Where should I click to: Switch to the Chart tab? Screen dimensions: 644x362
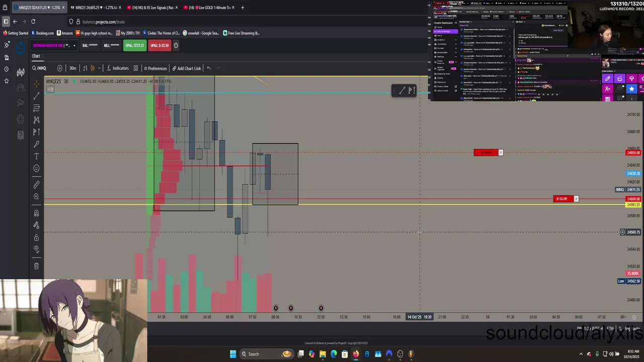pos(36,56)
